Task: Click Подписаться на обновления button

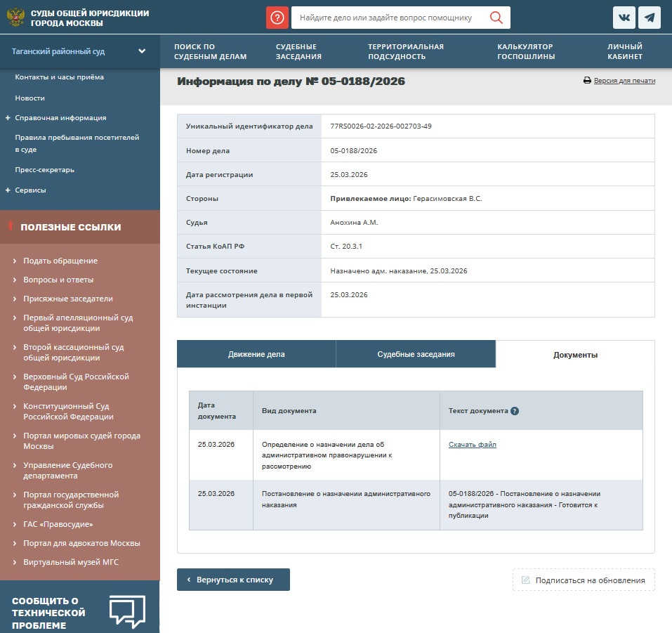Action: coord(583,580)
